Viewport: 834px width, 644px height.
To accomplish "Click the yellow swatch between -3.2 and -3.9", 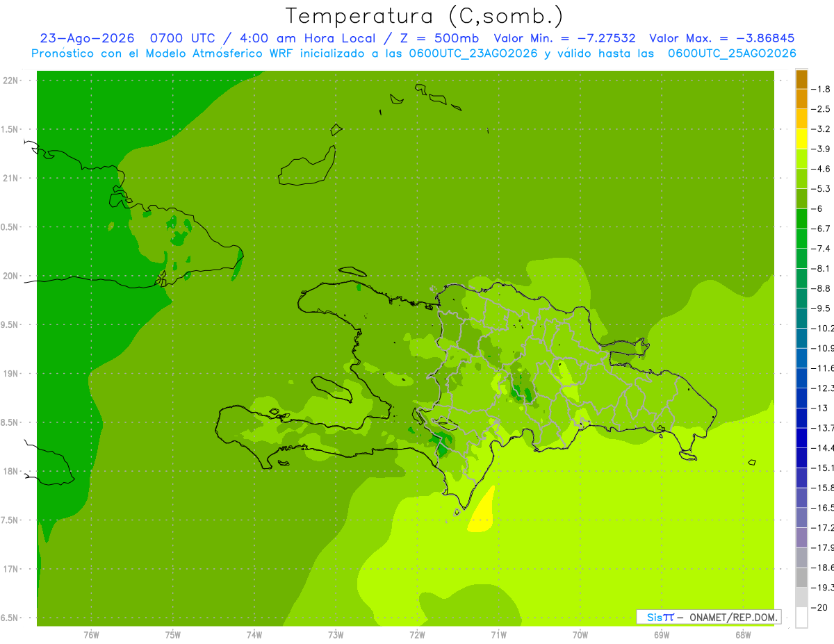I will coord(801,139).
